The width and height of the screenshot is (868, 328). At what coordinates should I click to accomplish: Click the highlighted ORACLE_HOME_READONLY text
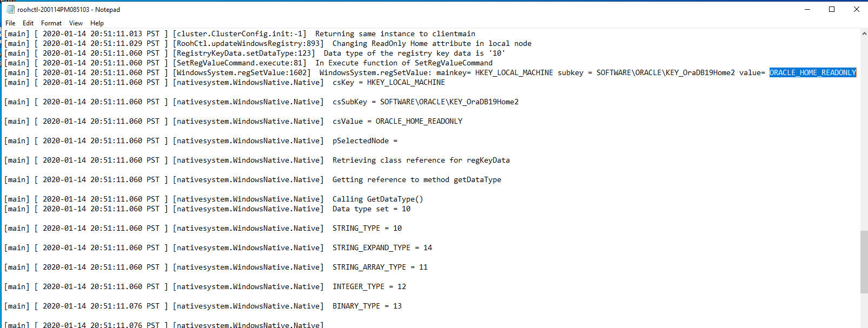pyautogui.click(x=812, y=73)
